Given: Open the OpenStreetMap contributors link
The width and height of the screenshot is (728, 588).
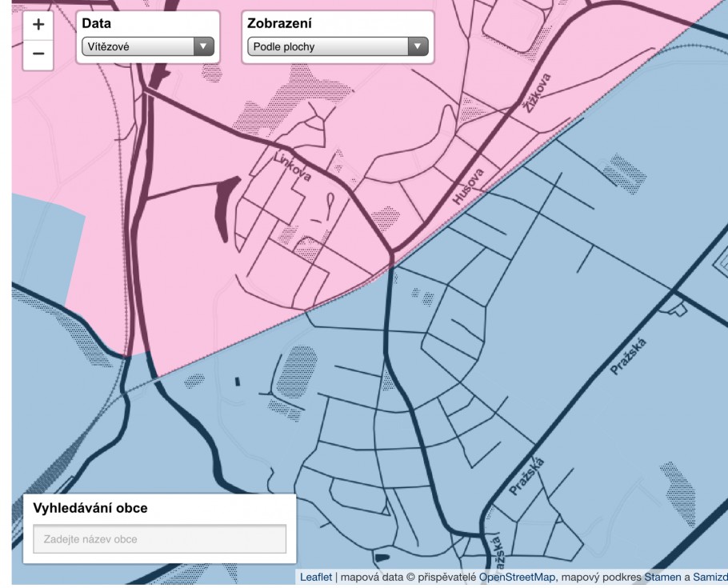Looking at the screenshot, I should (x=517, y=577).
